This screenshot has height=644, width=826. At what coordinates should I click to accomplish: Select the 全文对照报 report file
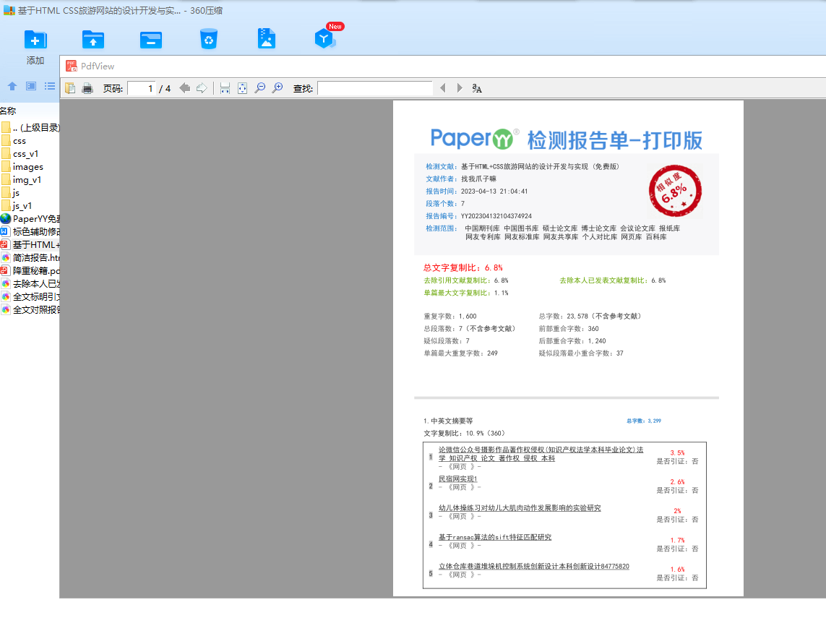(30, 310)
